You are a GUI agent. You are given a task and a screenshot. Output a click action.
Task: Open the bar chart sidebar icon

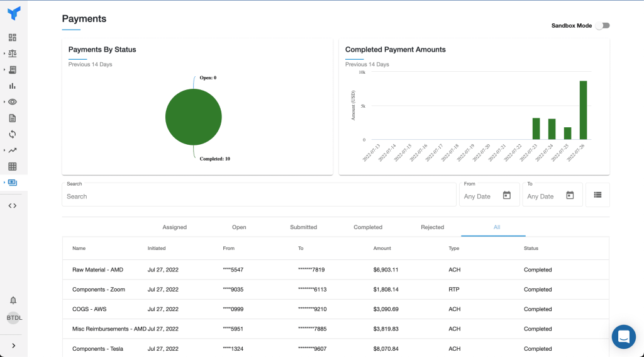pos(13,86)
